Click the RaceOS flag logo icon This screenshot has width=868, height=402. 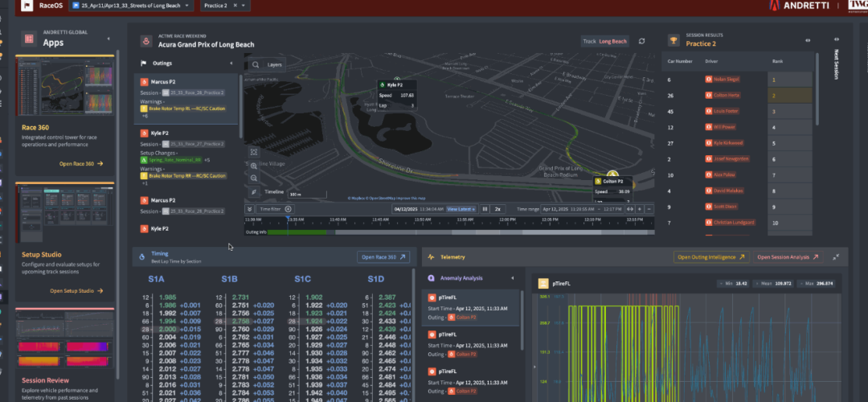27,6
